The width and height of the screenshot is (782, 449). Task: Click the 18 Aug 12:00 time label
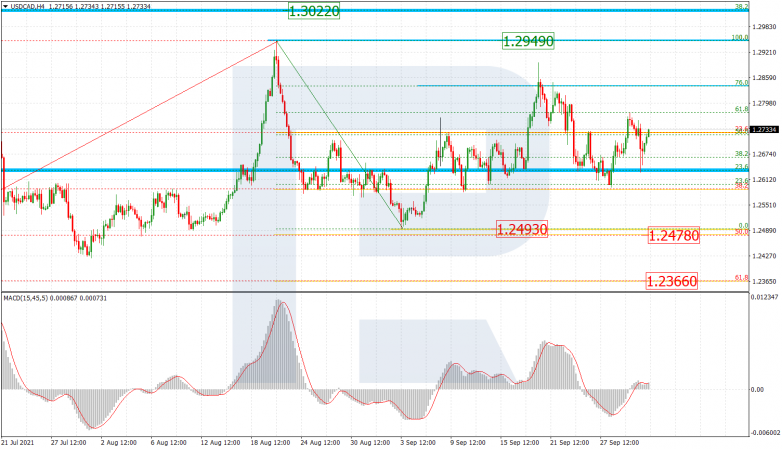269,443
